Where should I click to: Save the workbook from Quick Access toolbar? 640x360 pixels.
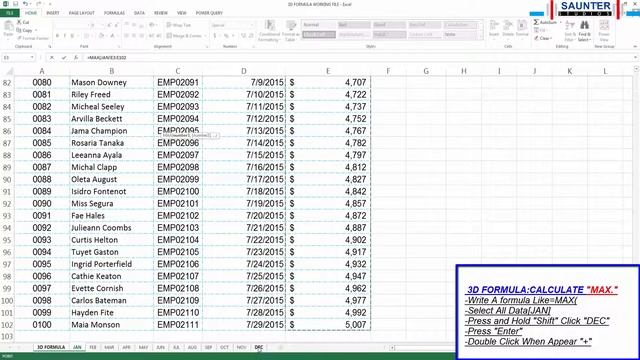pos(16,4)
